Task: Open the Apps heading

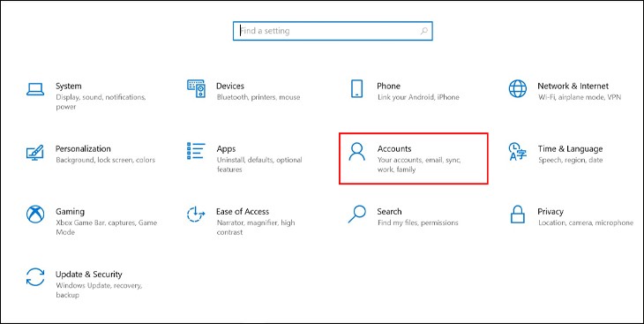Action: pyautogui.click(x=226, y=149)
